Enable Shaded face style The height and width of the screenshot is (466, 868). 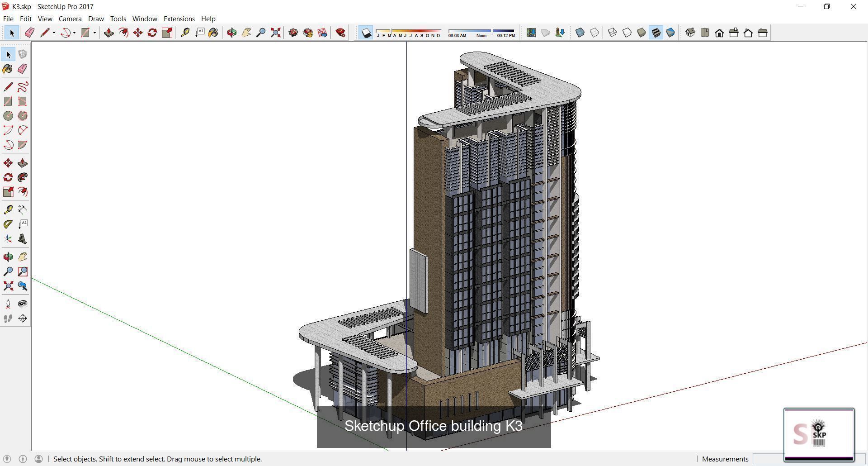click(x=642, y=33)
